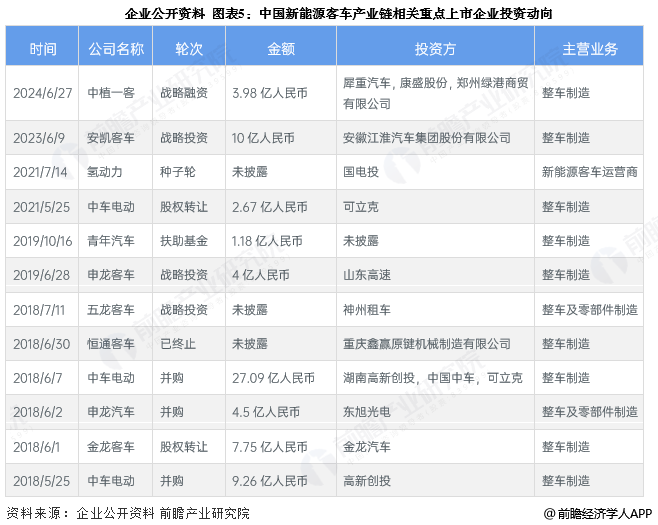Viewport: 658px width, 525px height.
Task: Click investor cell starting with 犀重汽车
Action: point(435,93)
